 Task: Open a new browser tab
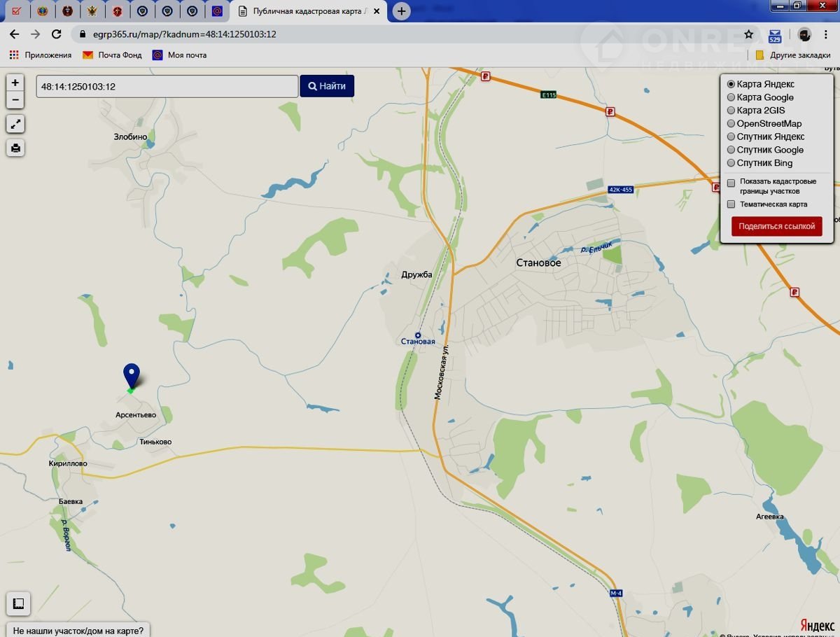[401, 11]
